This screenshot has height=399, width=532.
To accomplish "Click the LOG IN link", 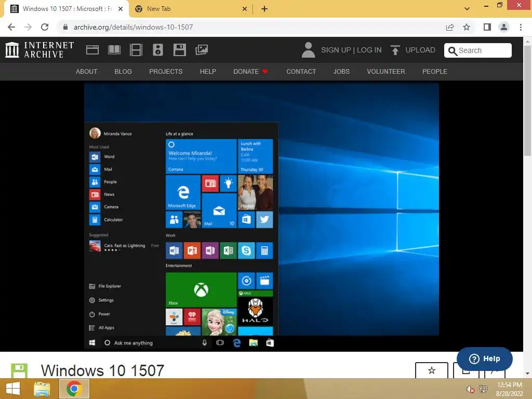I will pos(369,50).
